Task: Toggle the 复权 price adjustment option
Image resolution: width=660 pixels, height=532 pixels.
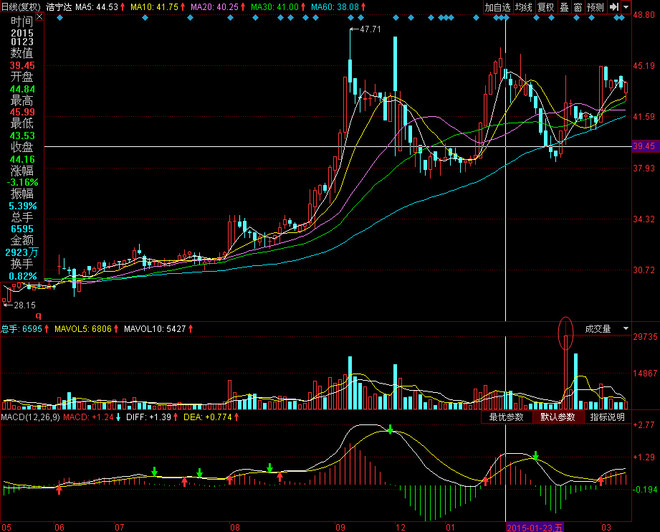Action: [546, 7]
